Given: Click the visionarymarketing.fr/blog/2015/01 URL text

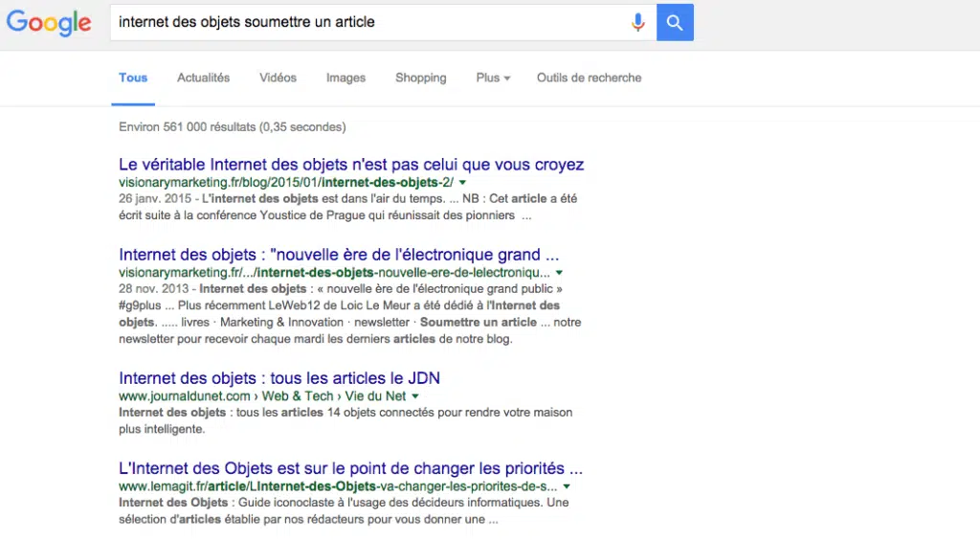Looking at the screenshot, I should 286,183.
